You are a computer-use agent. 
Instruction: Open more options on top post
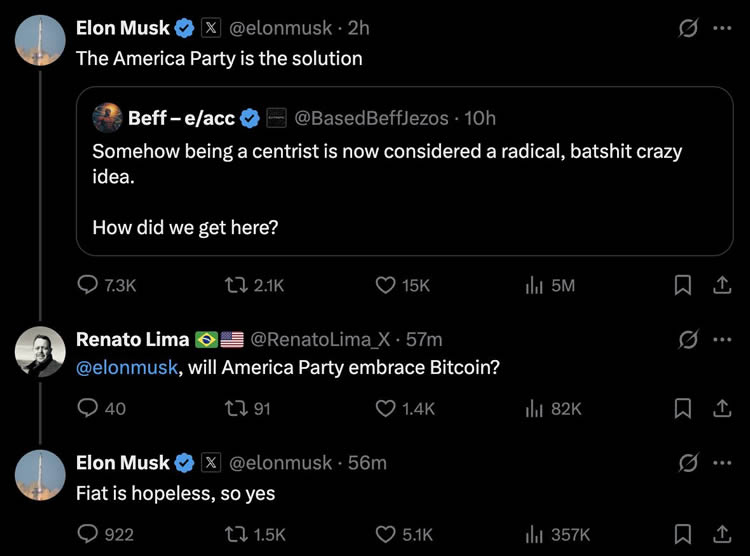(721, 28)
